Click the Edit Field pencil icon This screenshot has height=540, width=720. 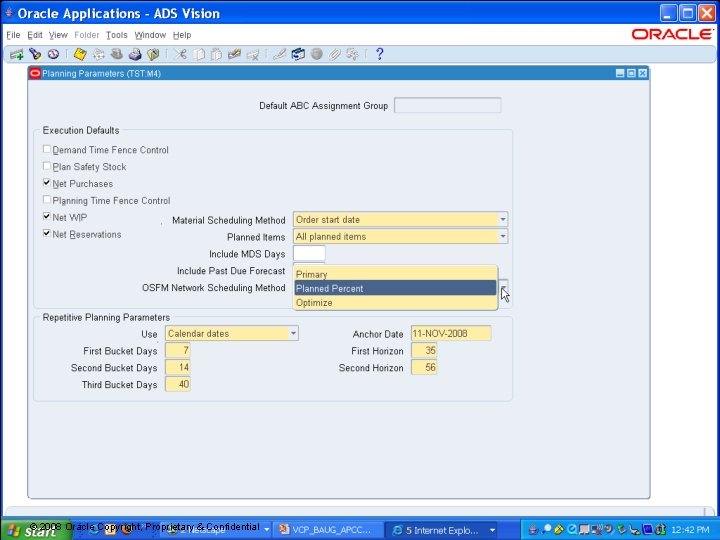279,54
